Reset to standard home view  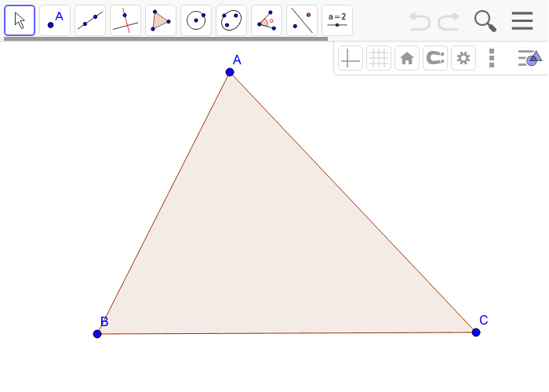coord(407,58)
